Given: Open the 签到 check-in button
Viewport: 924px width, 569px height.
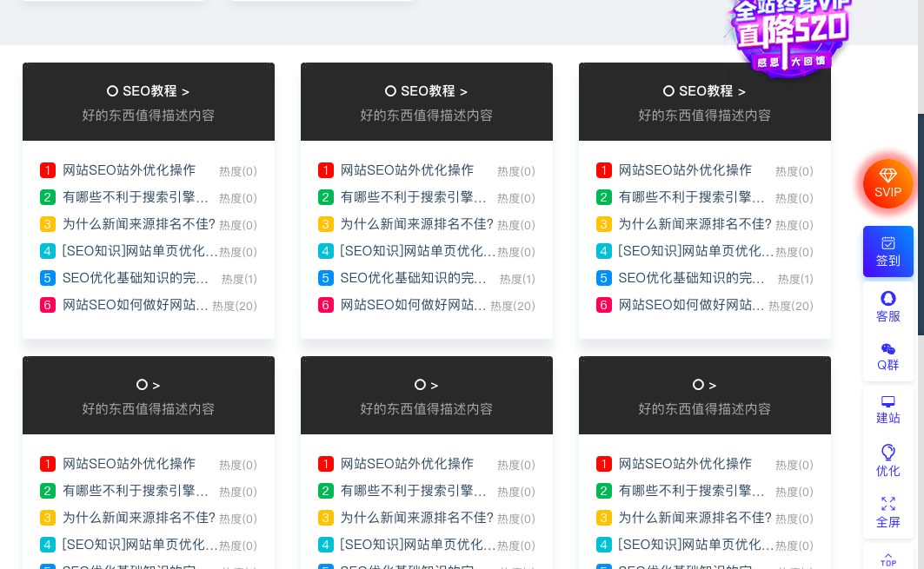Looking at the screenshot, I should pyautogui.click(x=887, y=251).
